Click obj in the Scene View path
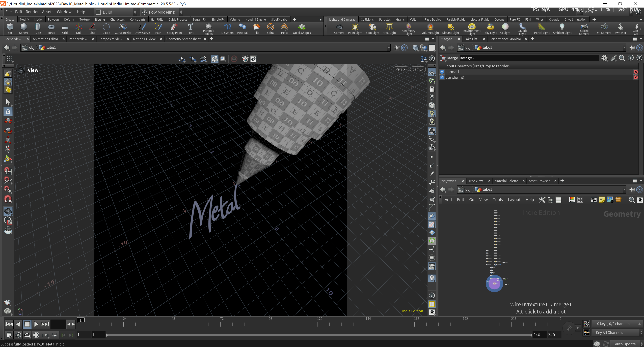 [x=32, y=47]
